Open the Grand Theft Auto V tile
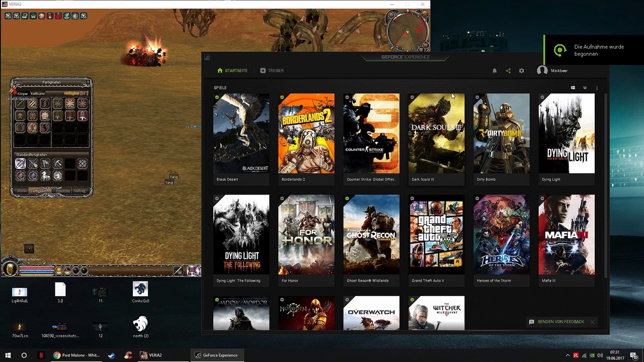644x362 pixels. tap(436, 240)
